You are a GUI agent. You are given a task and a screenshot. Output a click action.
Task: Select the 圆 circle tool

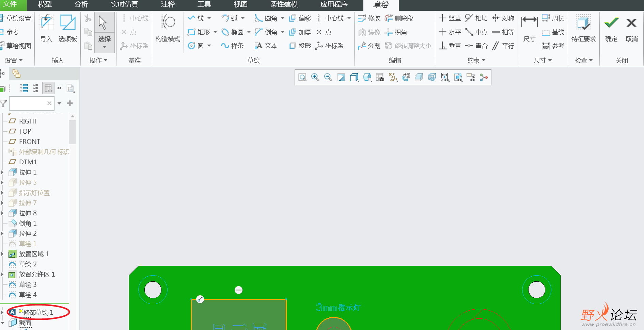[196, 46]
